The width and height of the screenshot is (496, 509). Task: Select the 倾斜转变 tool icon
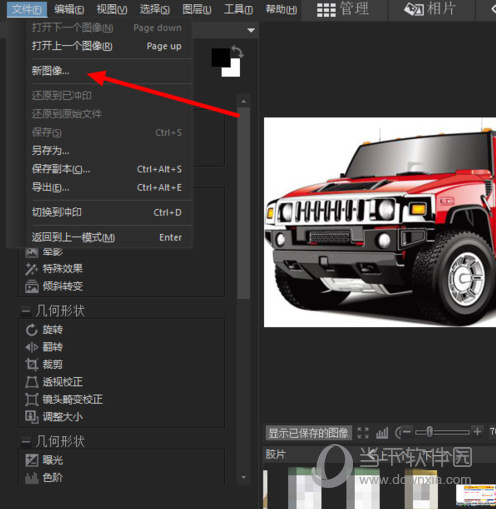(32, 286)
